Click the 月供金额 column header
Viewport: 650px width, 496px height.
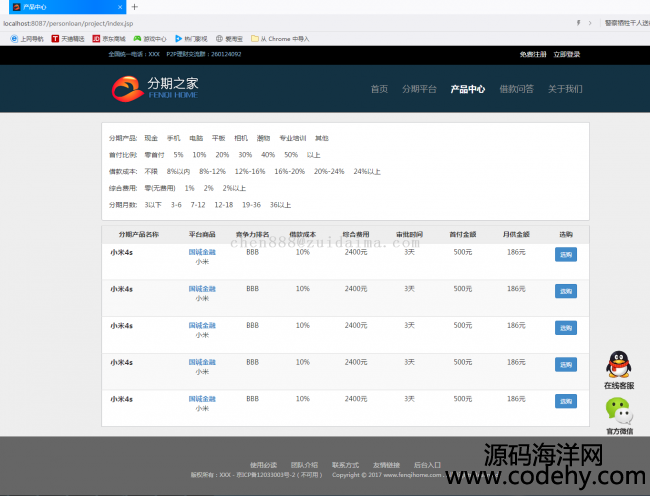point(516,235)
